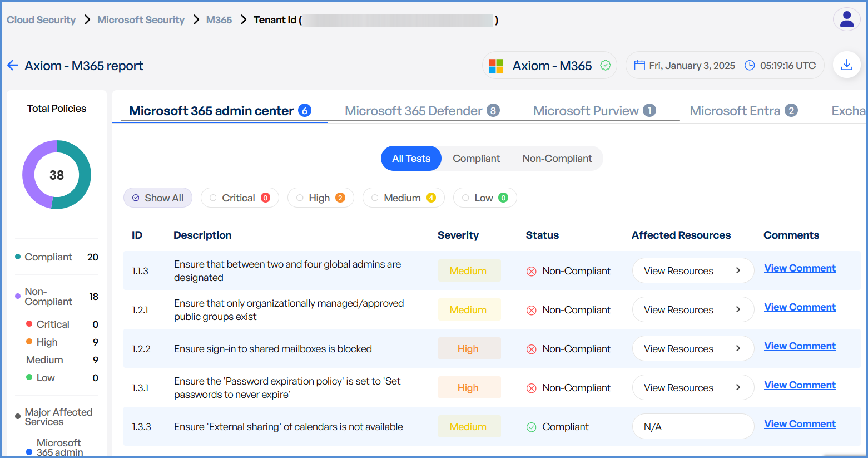Viewport: 868px width, 458px height.
Task: Click the green verified badge icon
Action: [x=606, y=65]
